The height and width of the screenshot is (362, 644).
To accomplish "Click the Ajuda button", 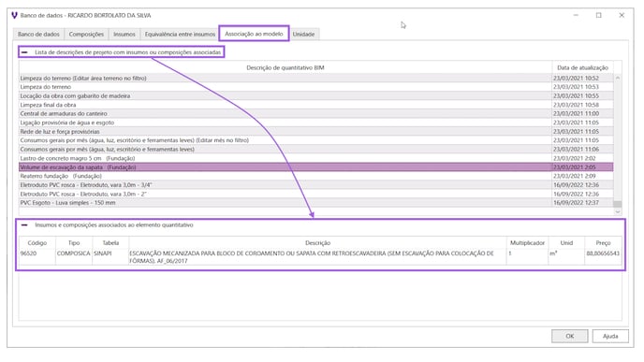I will click(610, 336).
